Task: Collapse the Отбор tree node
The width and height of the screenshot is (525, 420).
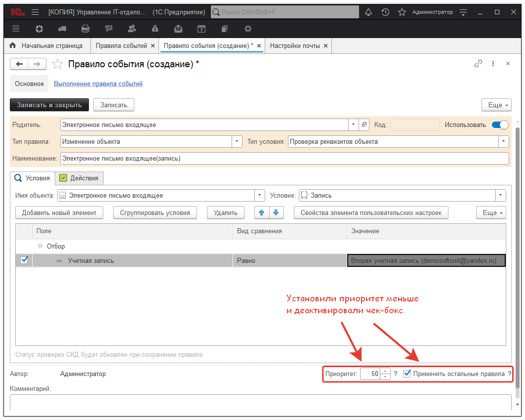Action: (40, 246)
